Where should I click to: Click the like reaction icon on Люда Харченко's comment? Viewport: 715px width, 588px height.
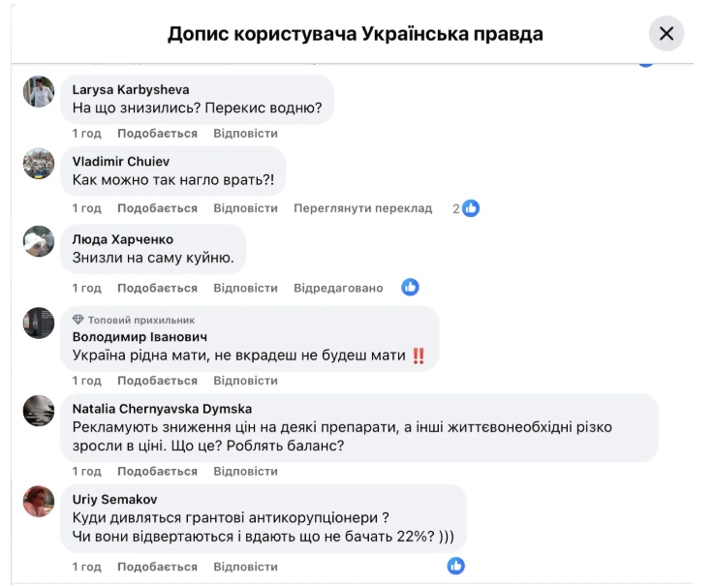[x=410, y=288]
